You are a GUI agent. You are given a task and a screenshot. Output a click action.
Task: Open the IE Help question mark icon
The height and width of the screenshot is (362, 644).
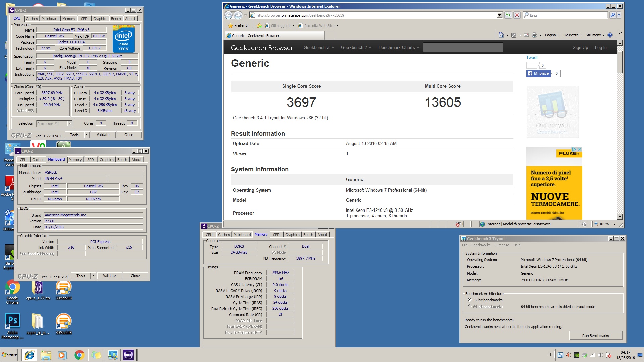pos(610,35)
